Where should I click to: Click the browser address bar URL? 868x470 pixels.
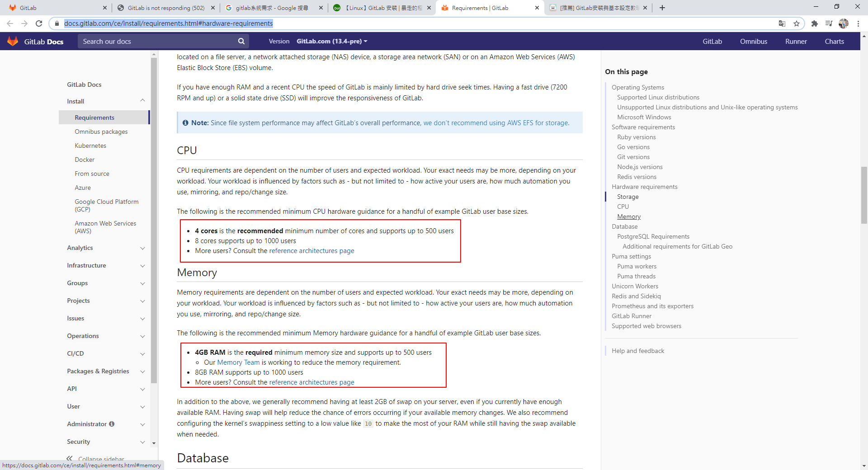tap(169, 23)
